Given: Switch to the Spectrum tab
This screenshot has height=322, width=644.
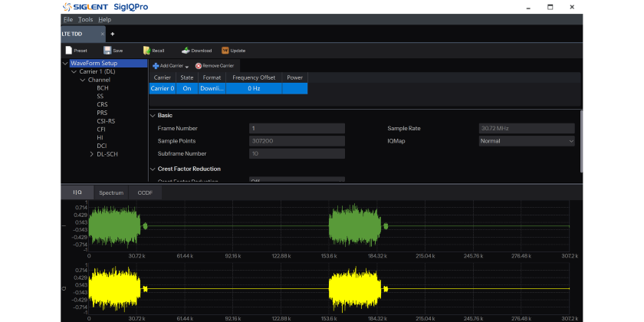Looking at the screenshot, I should pyautogui.click(x=111, y=192).
